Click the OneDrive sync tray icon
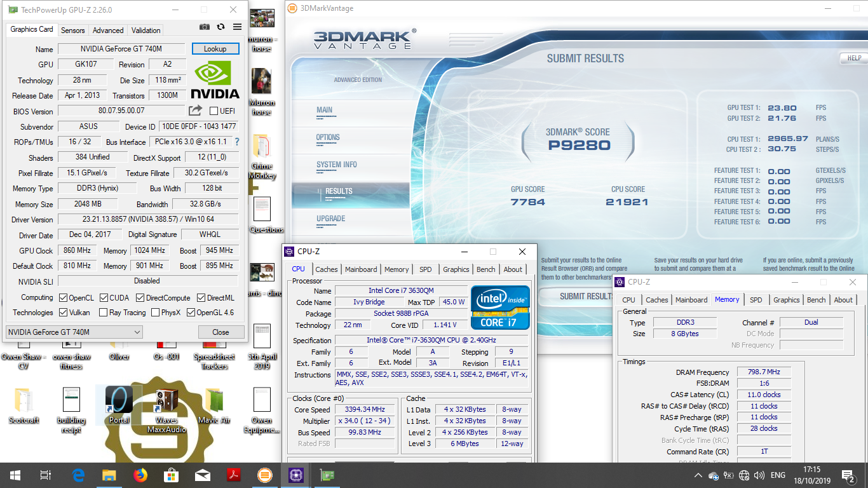The image size is (868, 488). (x=714, y=475)
